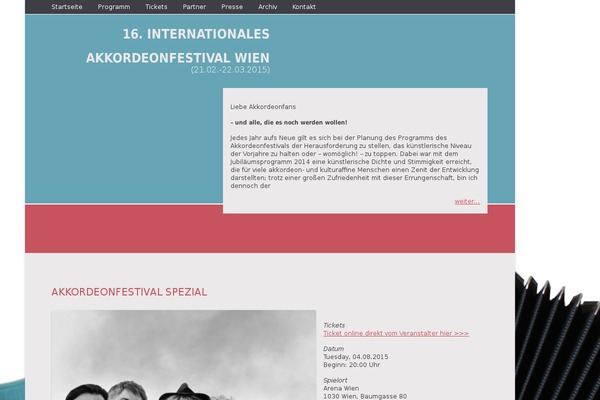Click the date 'Tuesday, 04.08.2015'
This screenshot has width=600, height=400.
(x=355, y=357)
